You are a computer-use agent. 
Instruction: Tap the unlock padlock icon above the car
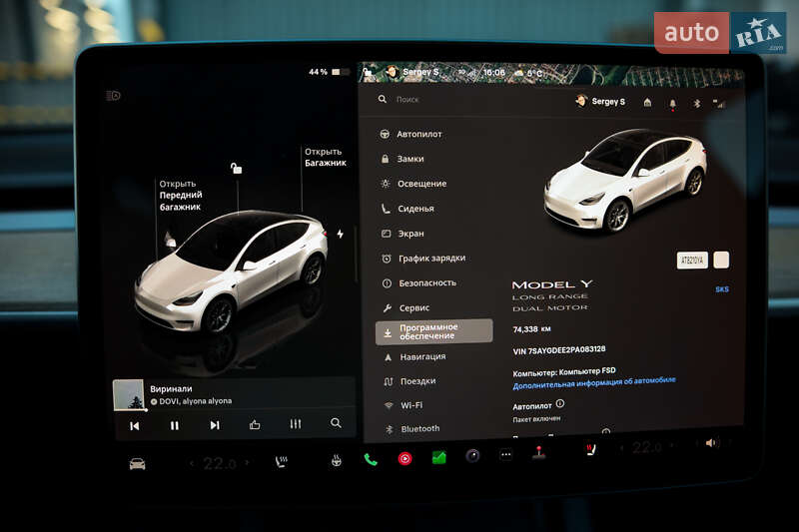(x=236, y=168)
